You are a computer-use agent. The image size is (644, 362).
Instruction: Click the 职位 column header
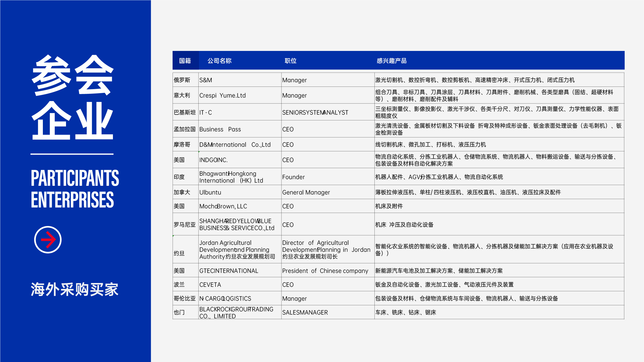290,61
